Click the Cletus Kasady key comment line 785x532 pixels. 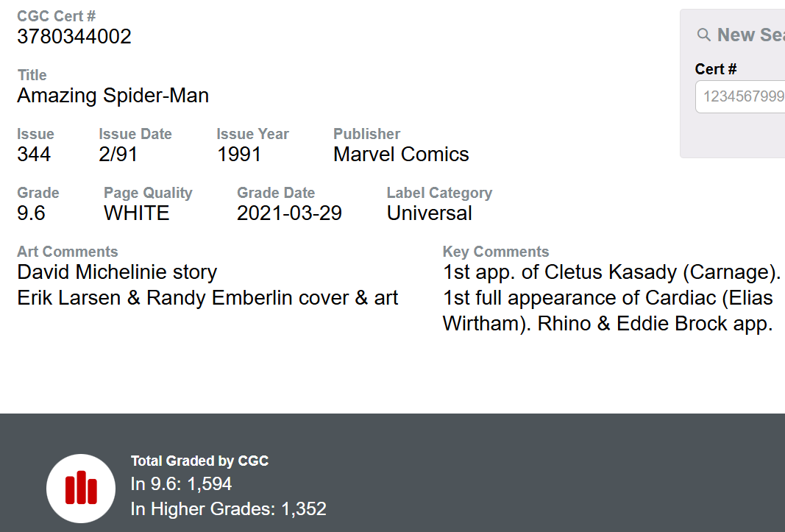coord(611,272)
